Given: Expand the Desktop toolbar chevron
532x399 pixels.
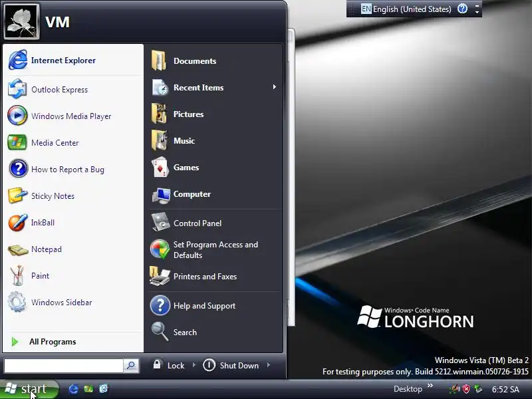Looking at the screenshot, I should coord(430,386).
